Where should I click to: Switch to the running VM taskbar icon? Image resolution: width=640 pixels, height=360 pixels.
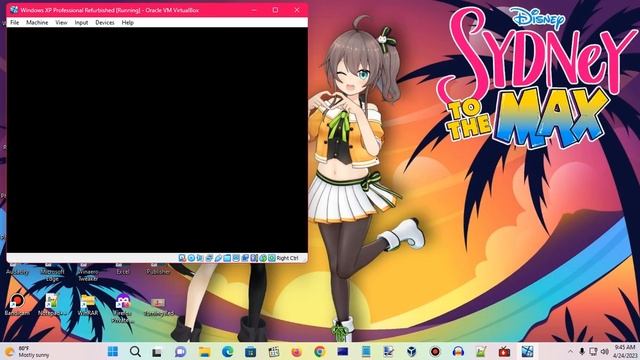527,351
